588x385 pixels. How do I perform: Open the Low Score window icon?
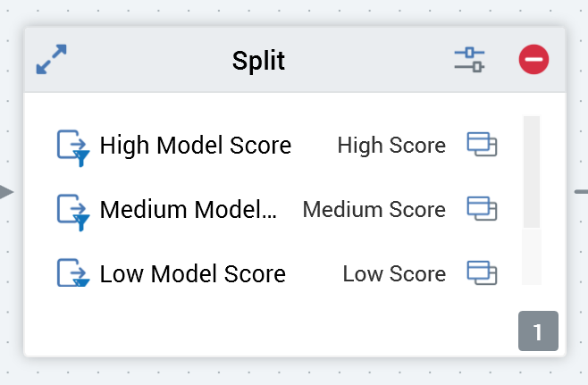[482, 272]
